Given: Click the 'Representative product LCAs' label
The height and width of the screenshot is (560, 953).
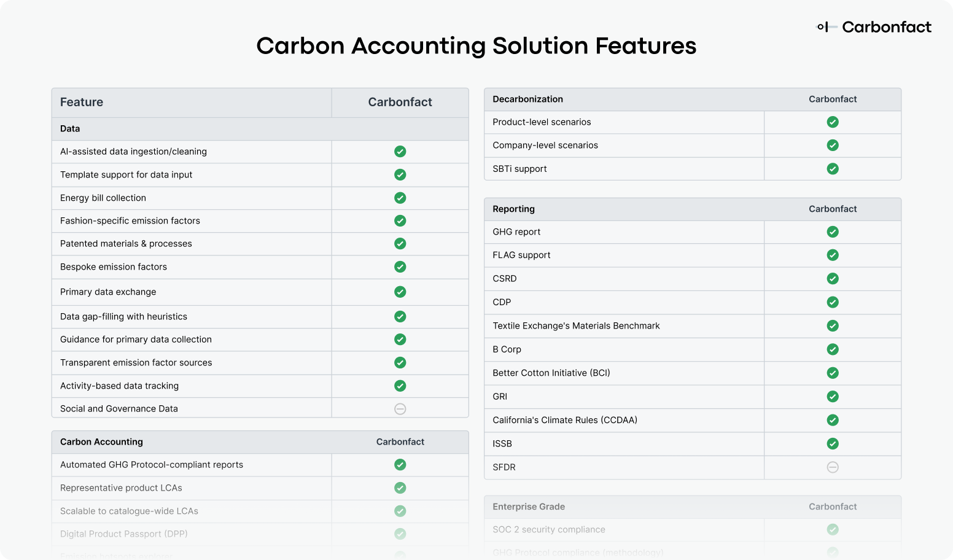Looking at the screenshot, I should (x=121, y=488).
